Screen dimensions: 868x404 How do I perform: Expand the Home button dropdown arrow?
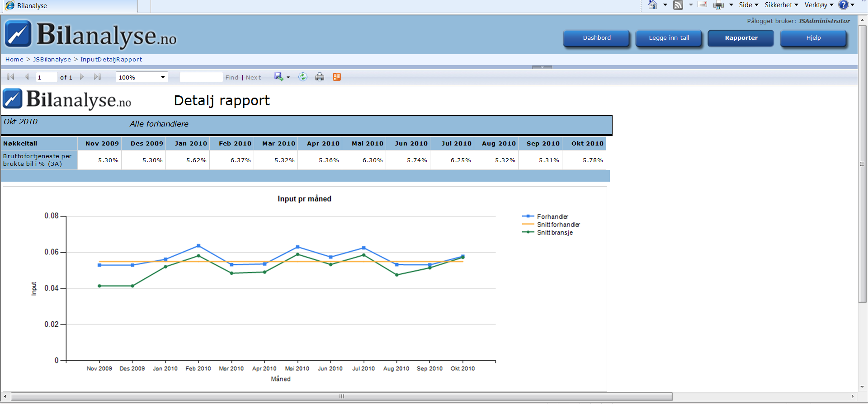click(x=665, y=5)
